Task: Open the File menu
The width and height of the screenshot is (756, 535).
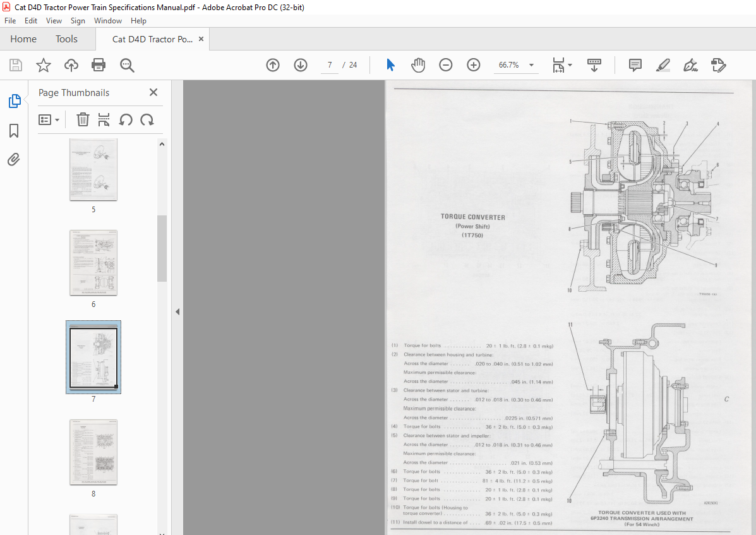Action: click(x=10, y=21)
